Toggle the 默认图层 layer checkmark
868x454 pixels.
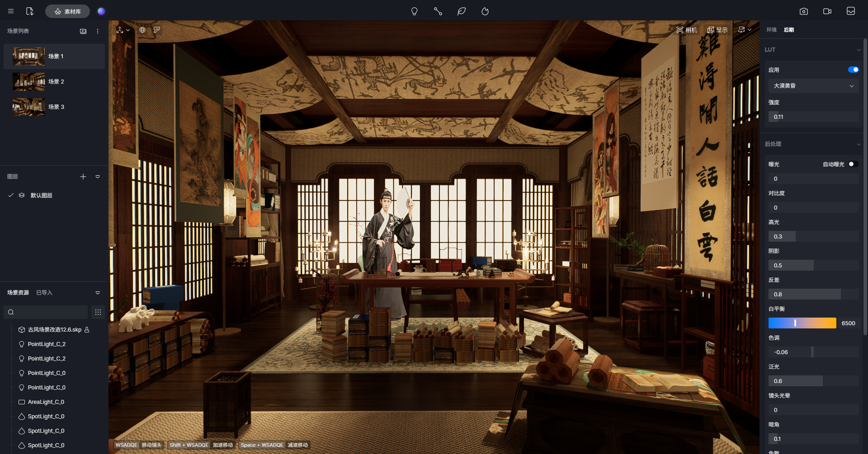click(11, 195)
